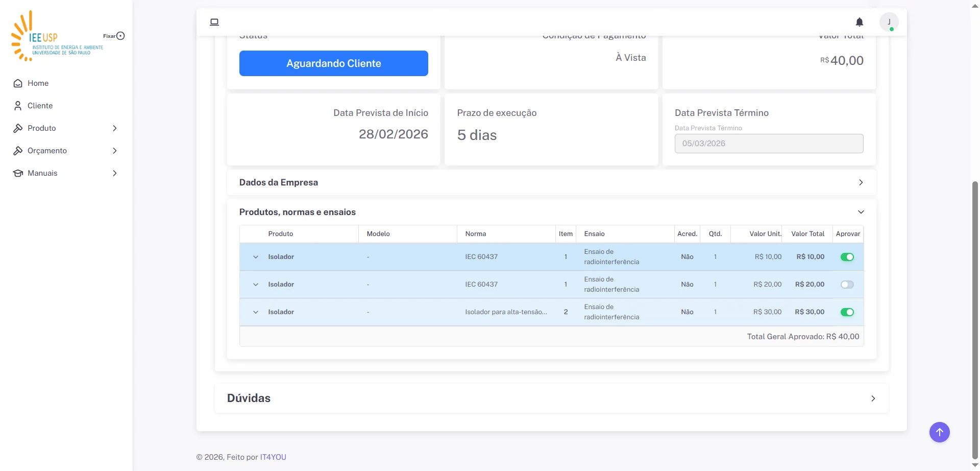
Task: Follow the IT4YOU footer link
Action: click(x=273, y=457)
